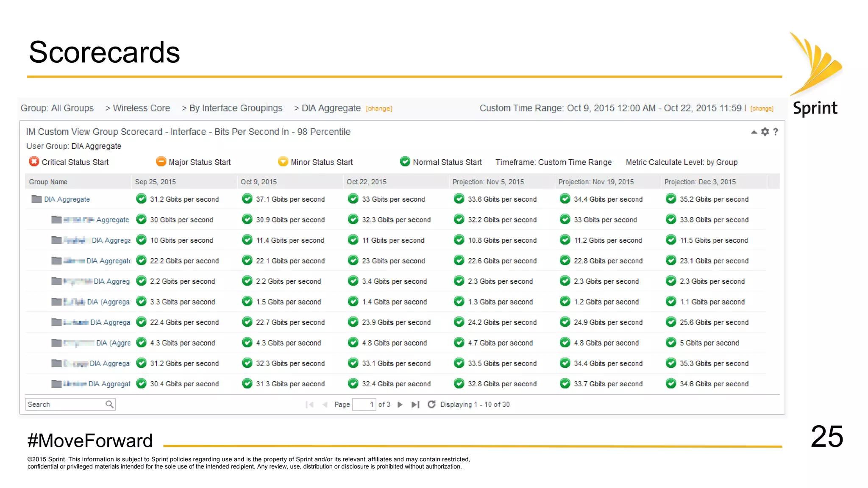Select the 1.5 Gbits per second cell
Image resolution: width=868 pixels, height=488 pixels.
(x=288, y=302)
